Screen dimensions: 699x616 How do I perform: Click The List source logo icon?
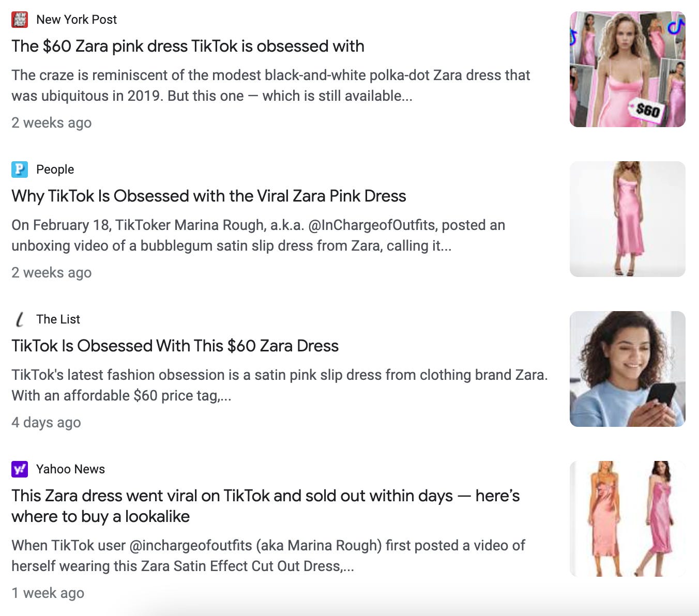[20, 319]
